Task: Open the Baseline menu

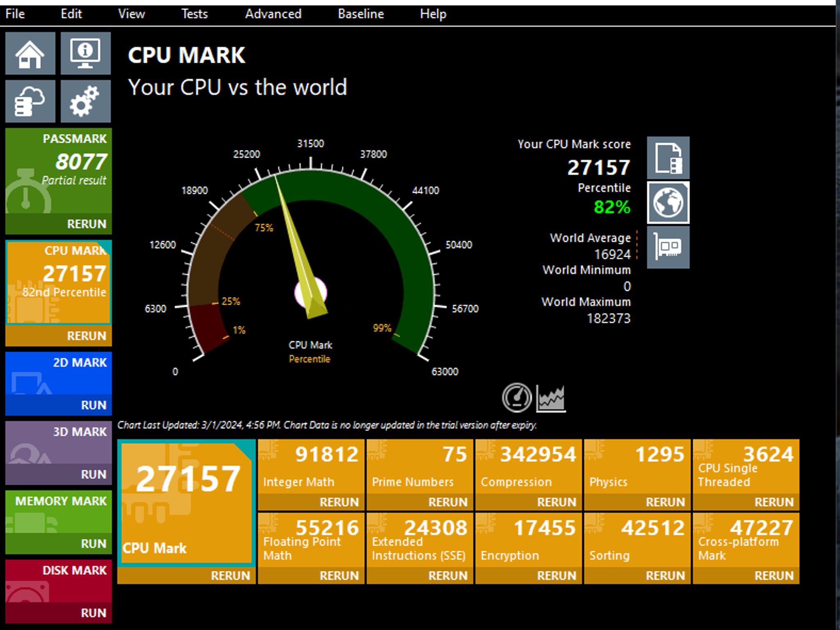Action: tap(360, 14)
